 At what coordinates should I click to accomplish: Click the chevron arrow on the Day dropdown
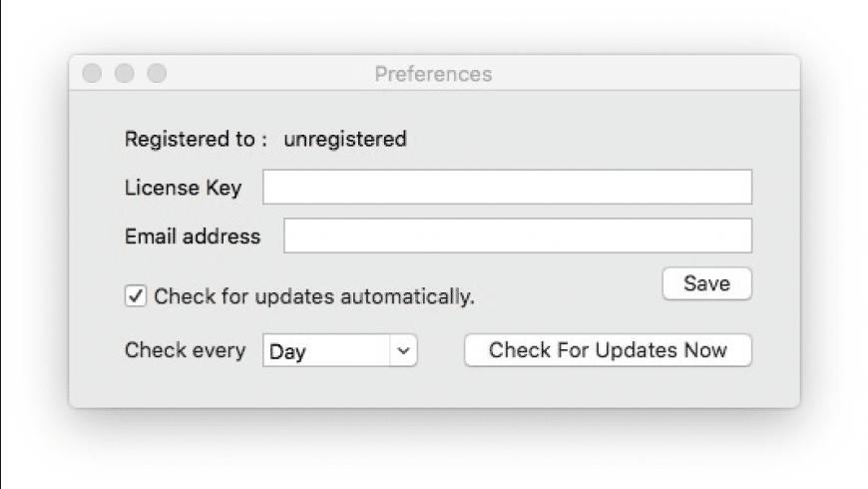[403, 351]
